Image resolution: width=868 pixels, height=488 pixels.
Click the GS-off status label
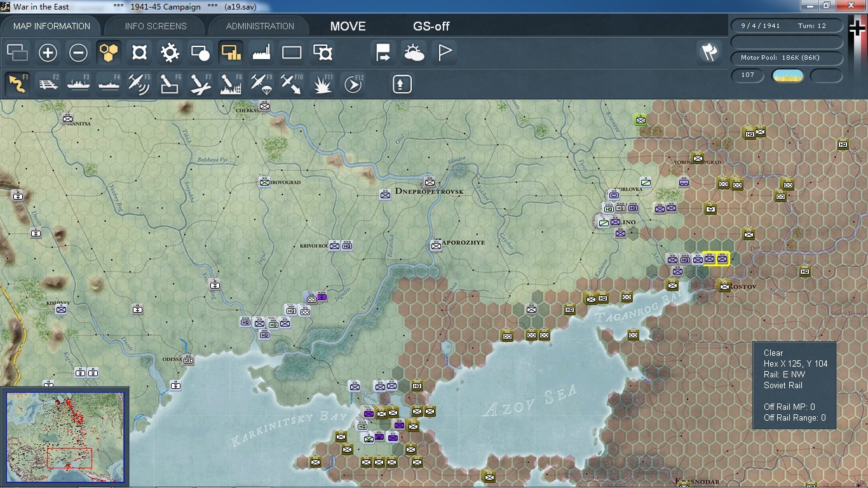pyautogui.click(x=431, y=26)
